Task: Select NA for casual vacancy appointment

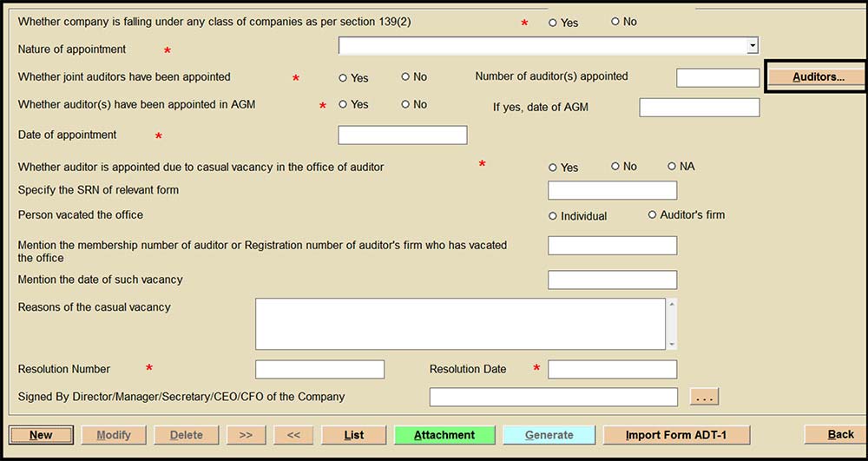Action: 672,167
